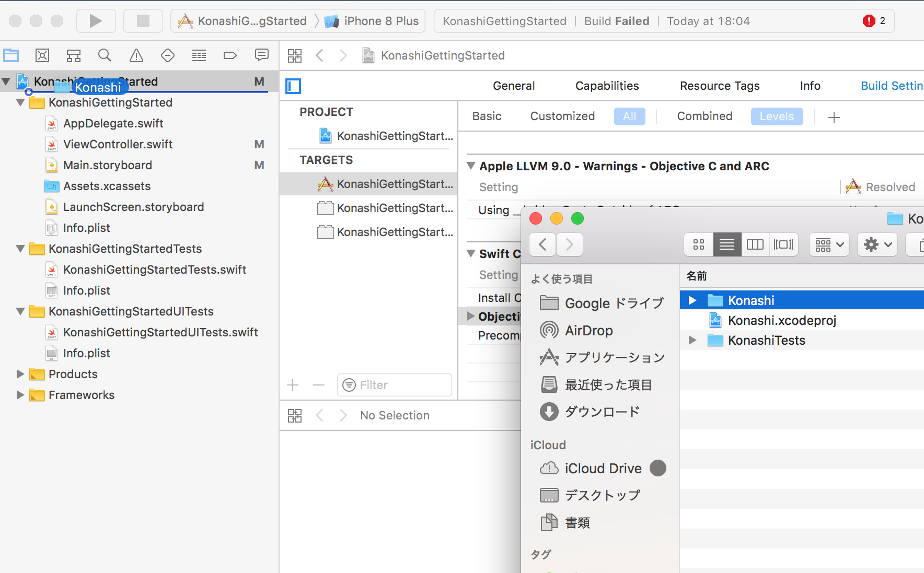Select ViewController.swift in the navigator
Screen dimensions: 924x573
click(118, 145)
